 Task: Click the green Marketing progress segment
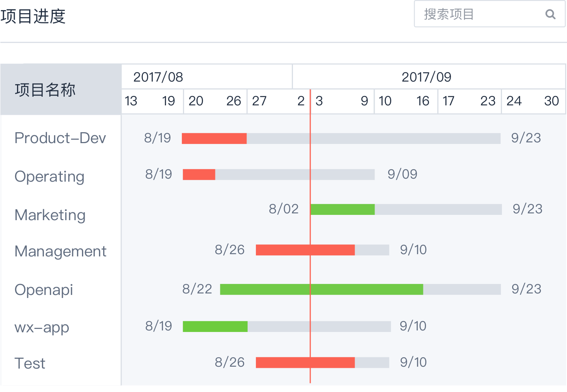(x=342, y=210)
